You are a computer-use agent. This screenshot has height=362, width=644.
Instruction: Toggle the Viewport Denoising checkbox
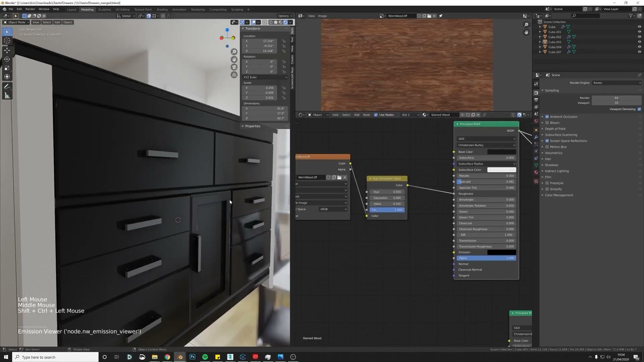639,109
